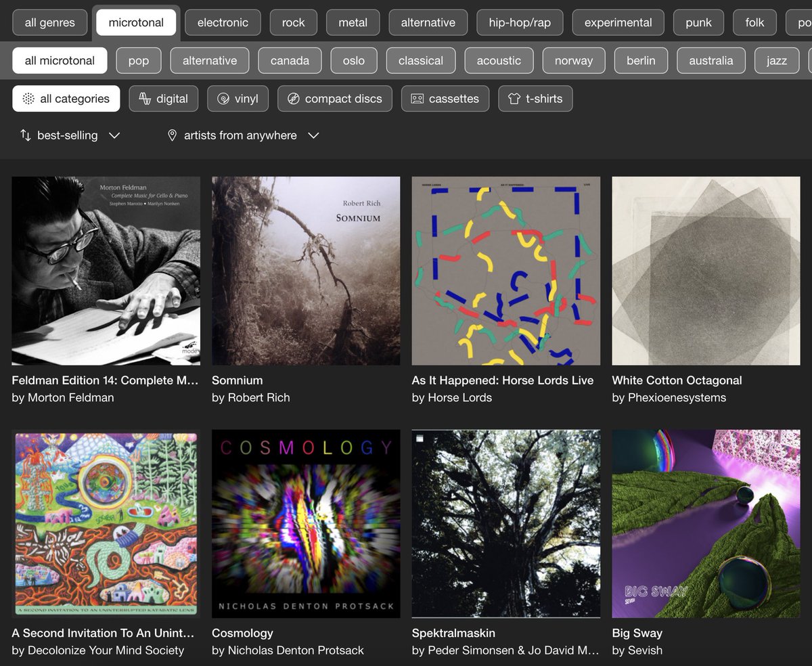Select the all genres tab

[x=49, y=22]
